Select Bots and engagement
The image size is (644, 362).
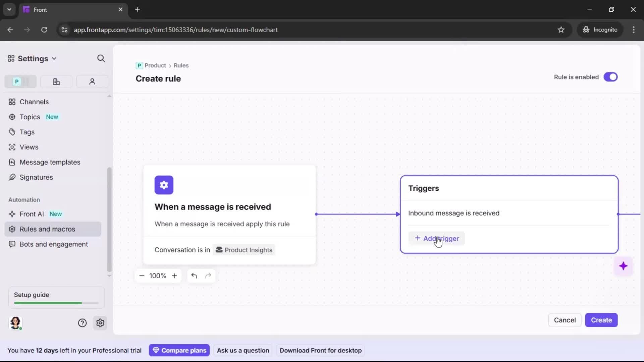(53, 244)
